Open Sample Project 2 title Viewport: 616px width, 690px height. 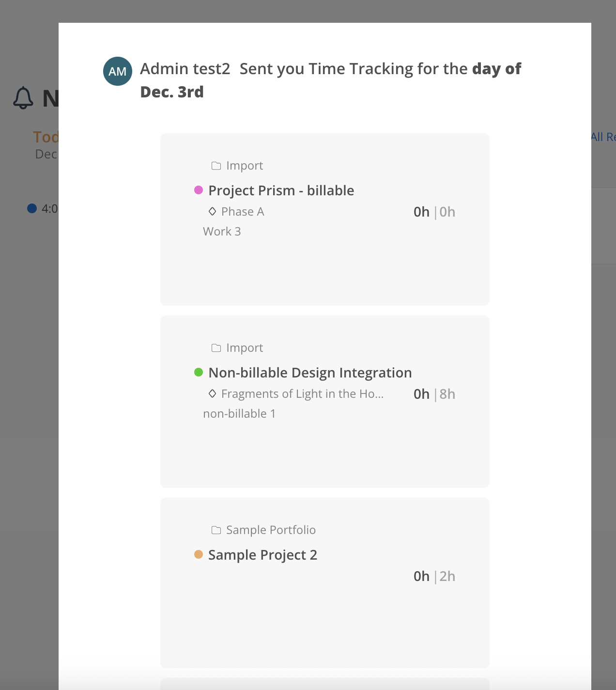262,555
